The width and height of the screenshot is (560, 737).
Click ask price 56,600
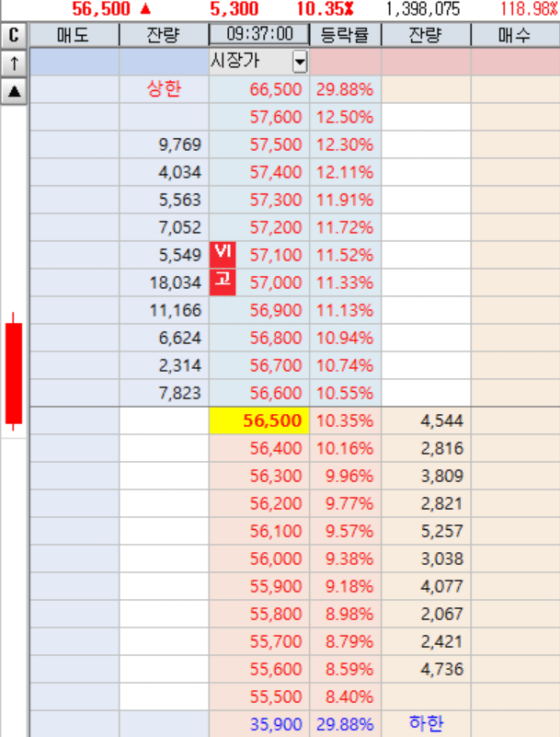pyautogui.click(x=259, y=393)
